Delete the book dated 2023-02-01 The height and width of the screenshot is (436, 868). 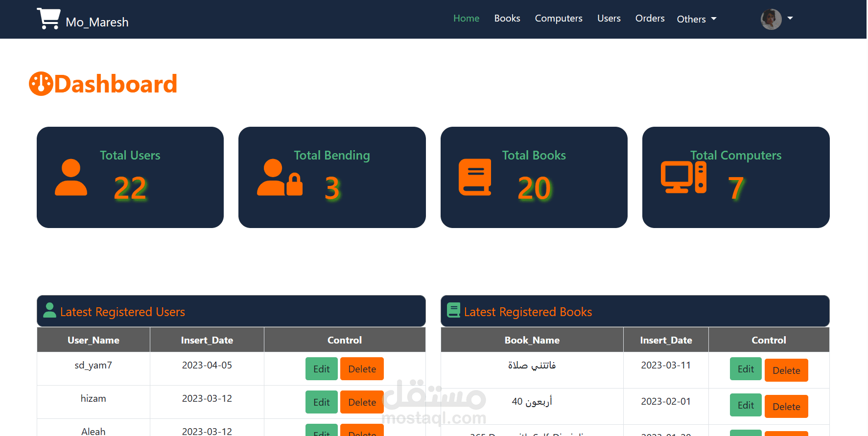tap(787, 407)
